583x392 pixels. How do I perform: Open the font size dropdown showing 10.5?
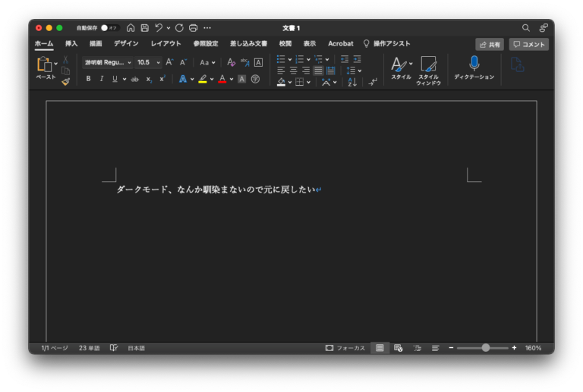pyautogui.click(x=147, y=62)
